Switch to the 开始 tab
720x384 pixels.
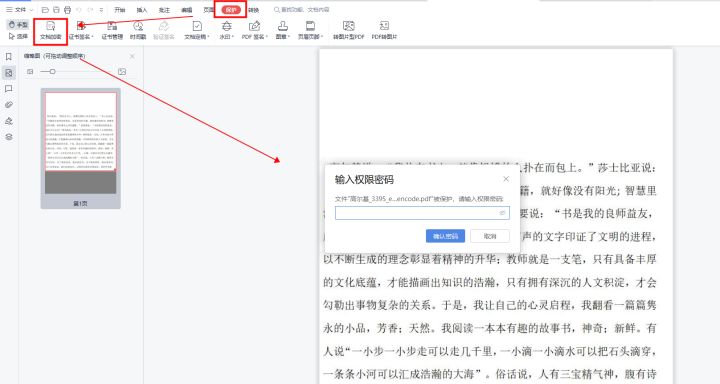[119, 10]
